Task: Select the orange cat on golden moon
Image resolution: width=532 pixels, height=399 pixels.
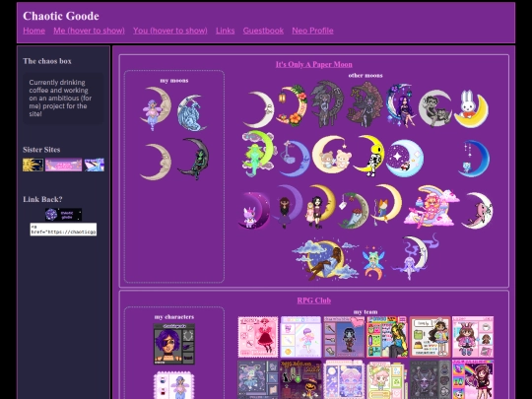Action: pos(385,205)
